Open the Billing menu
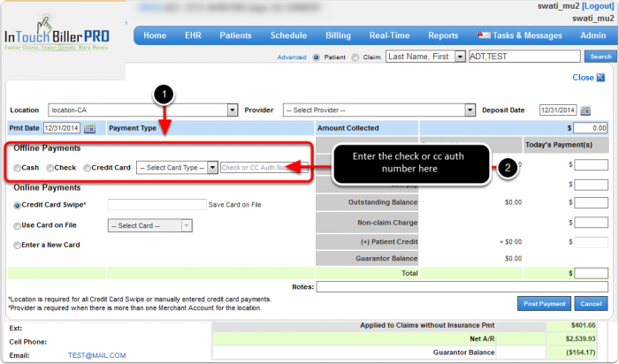This screenshot has width=619, height=364. click(338, 35)
